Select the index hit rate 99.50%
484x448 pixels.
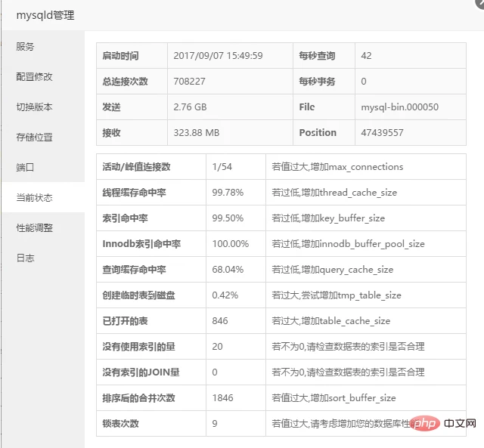tap(228, 218)
